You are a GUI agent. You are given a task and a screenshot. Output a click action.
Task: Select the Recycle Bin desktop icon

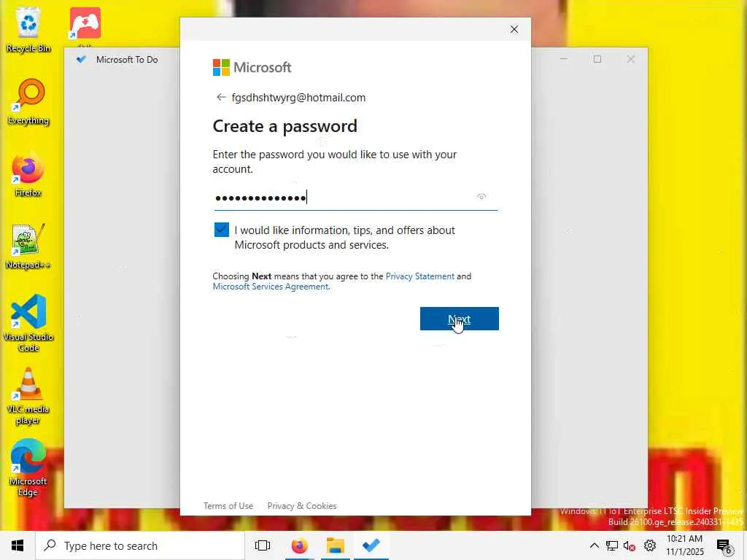28,29
